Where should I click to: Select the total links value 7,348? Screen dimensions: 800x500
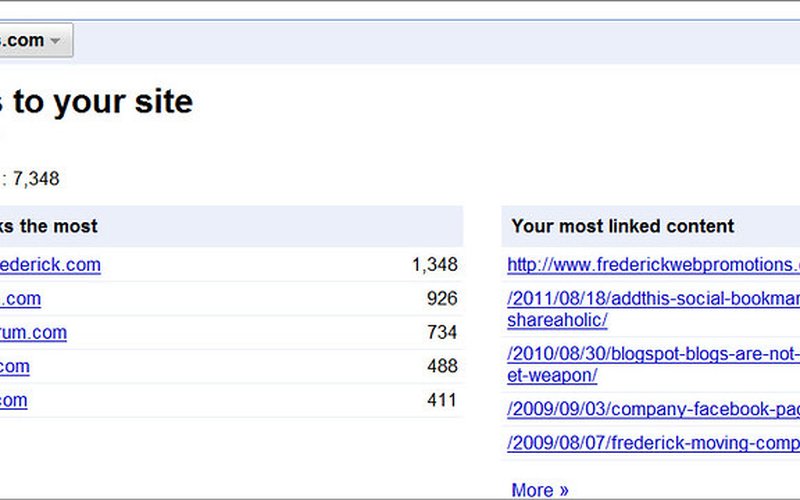click(x=36, y=179)
